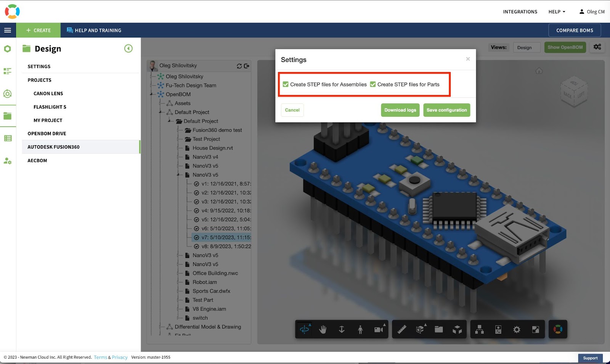
Task: Open the Design views dropdown
Action: click(x=527, y=47)
